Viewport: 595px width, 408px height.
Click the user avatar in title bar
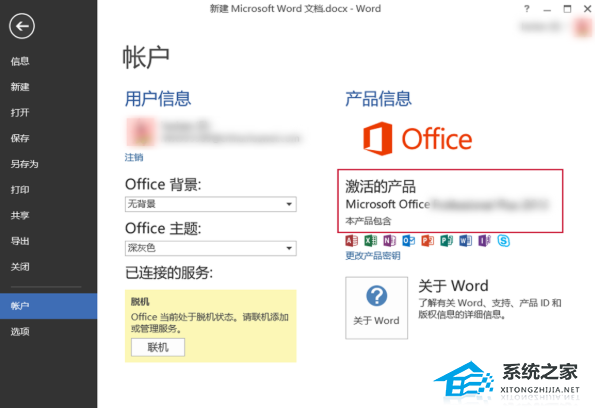(x=583, y=27)
